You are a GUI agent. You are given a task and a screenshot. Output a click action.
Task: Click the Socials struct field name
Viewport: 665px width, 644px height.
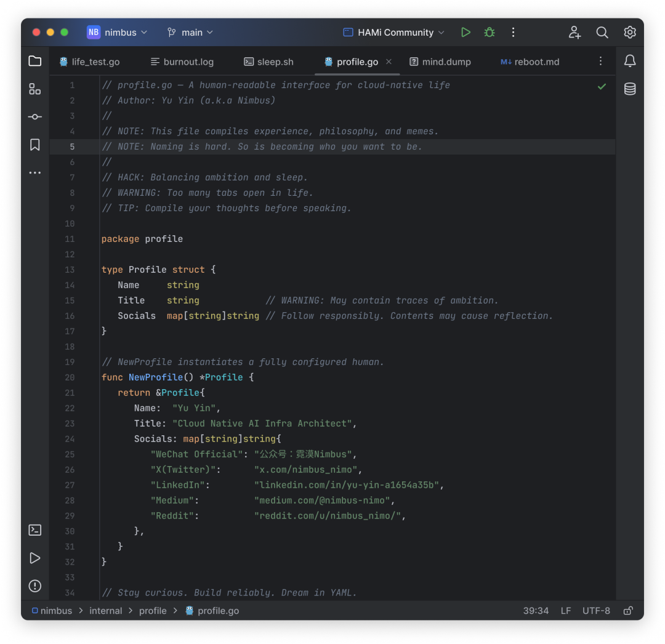(x=137, y=316)
